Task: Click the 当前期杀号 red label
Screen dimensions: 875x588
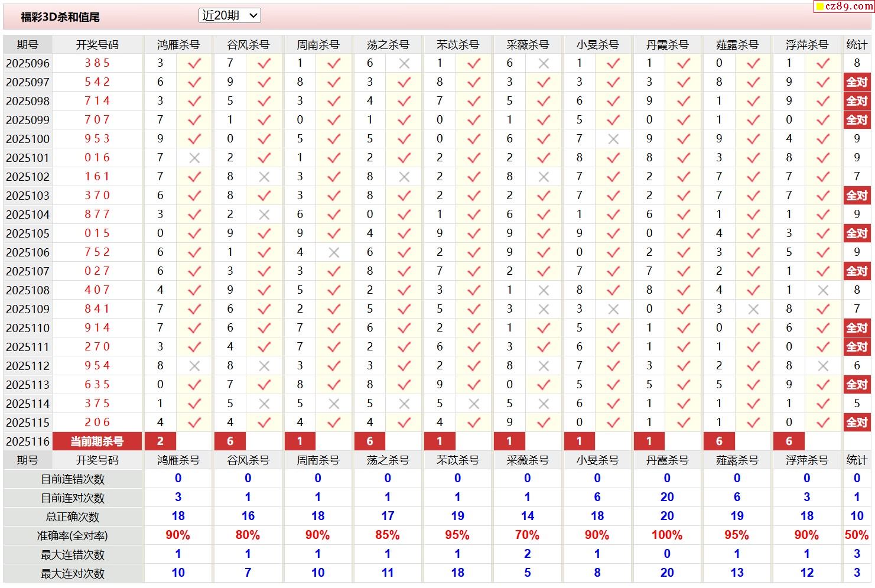Action: click(97, 441)
